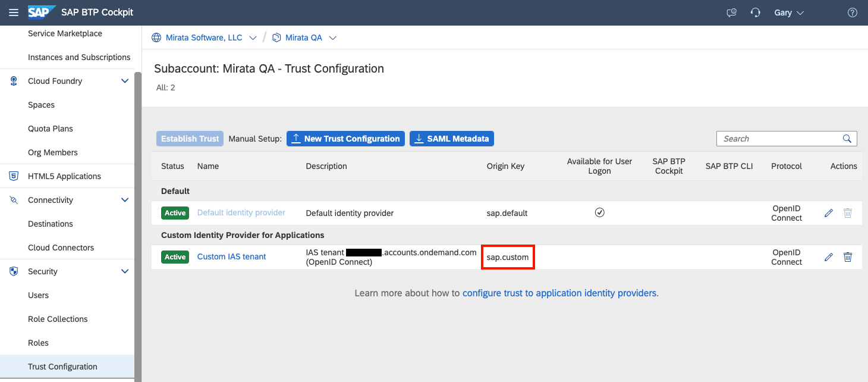Go to Spaces
This screenshot has height=382, width=868.
coord(41,105)
